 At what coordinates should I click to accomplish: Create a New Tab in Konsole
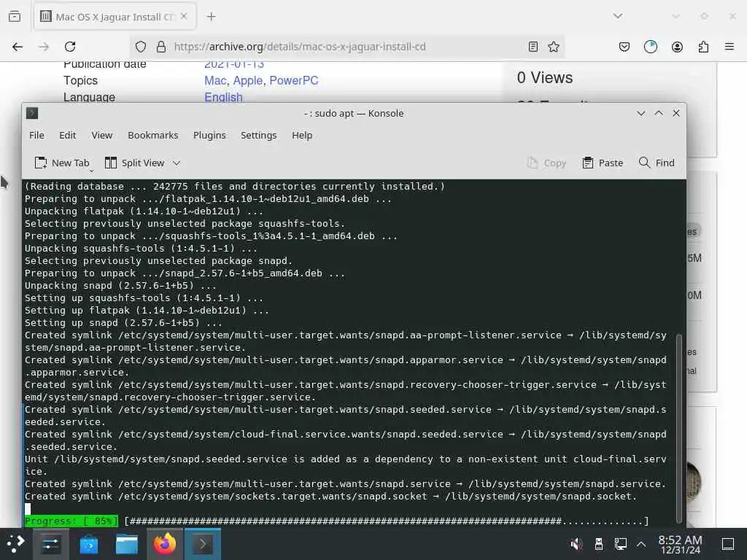click(62, 163)
